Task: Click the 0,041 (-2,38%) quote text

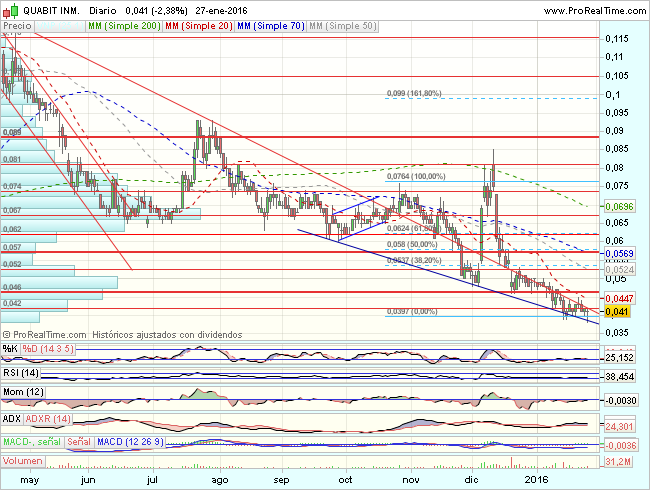Action: click(x=156, y=11)
